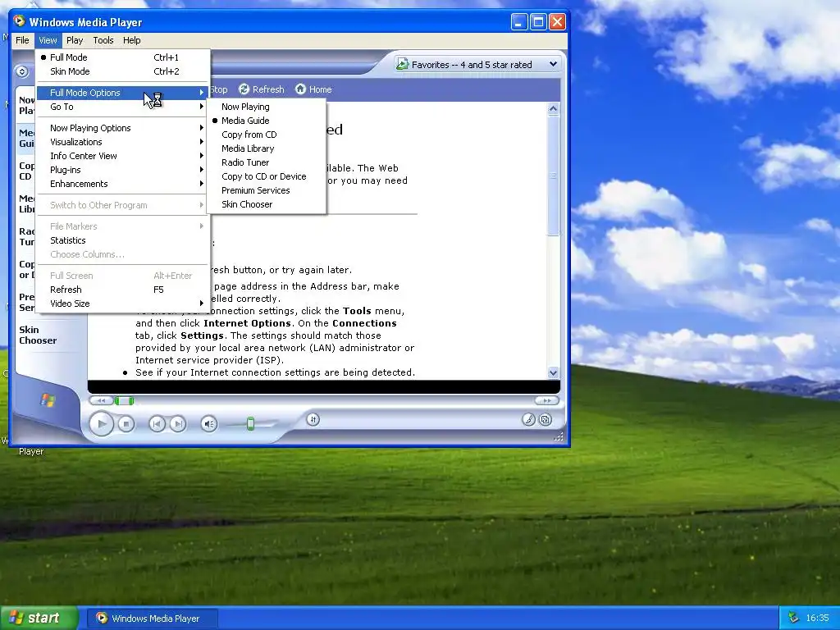Click the scroll up arrow of guide page
This screenshot has height=630, width=840.
click(x=554, y=108)
